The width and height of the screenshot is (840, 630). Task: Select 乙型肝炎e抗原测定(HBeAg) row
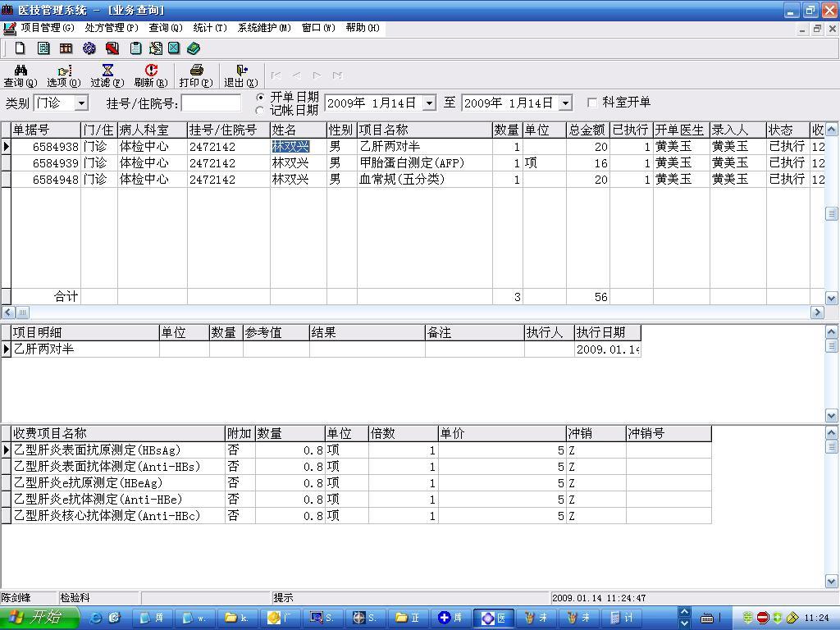pos(356,483)
